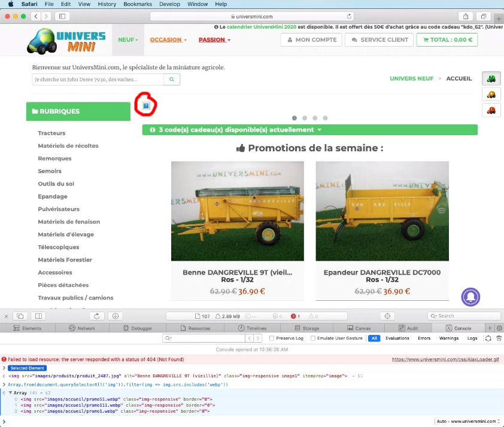Viewport: 504px width, 427px height.
Task: Select the second carousel dot
Action: pos(305,118)
